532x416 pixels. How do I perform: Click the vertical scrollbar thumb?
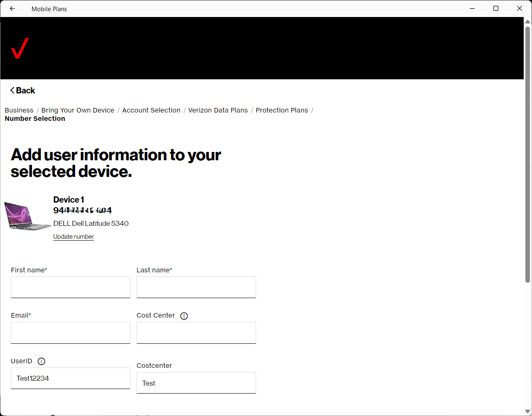click(527, 154)
